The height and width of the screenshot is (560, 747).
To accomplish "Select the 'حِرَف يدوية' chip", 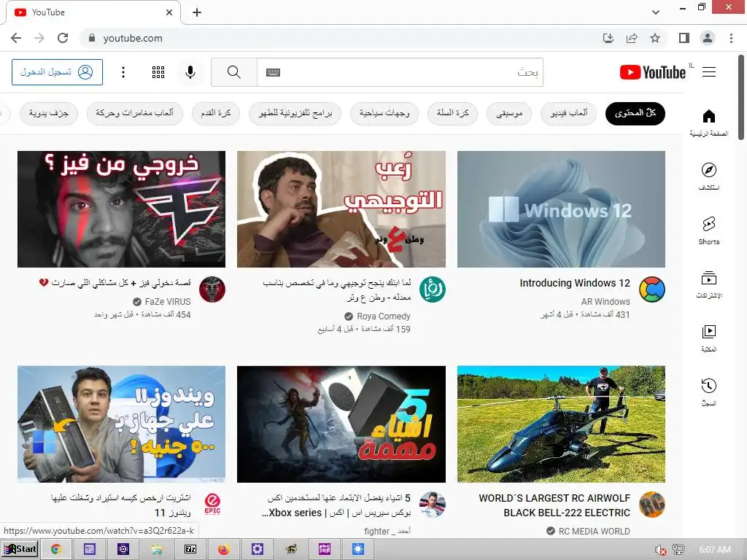I will (49, 113).
